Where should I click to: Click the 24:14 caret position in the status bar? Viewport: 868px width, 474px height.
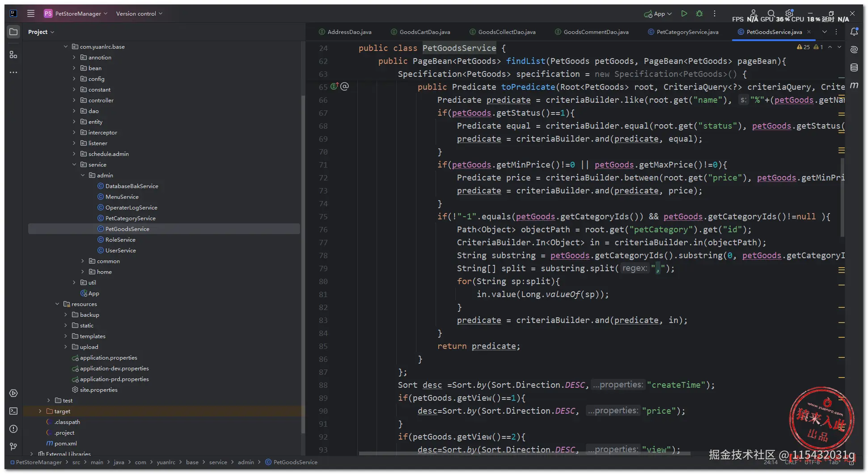771,462
